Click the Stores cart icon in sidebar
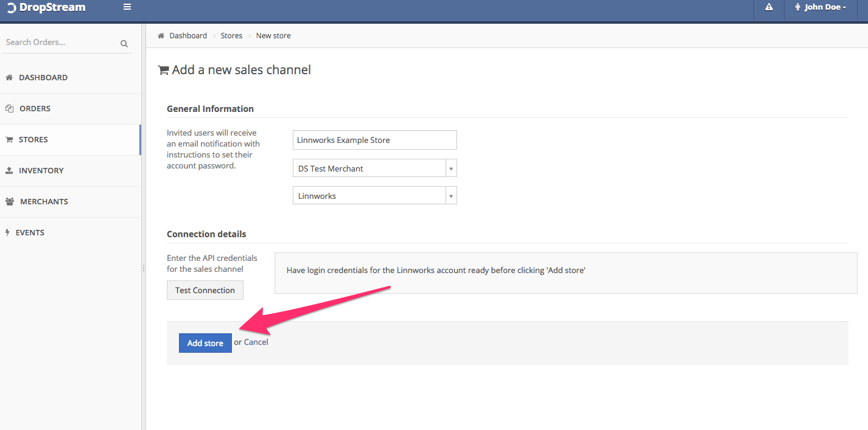 click(x=9, y=140)
